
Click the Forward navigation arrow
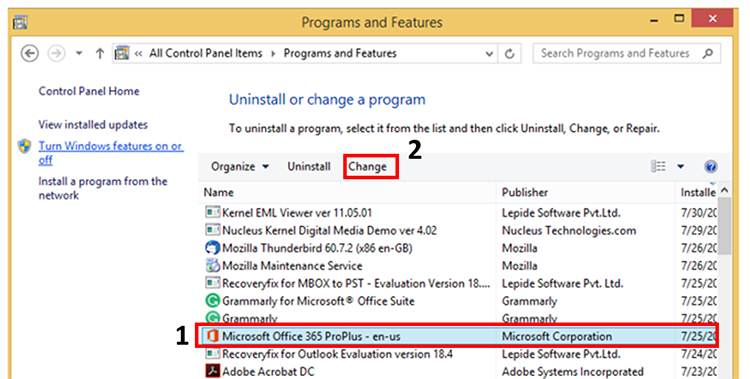click(56, 53)
